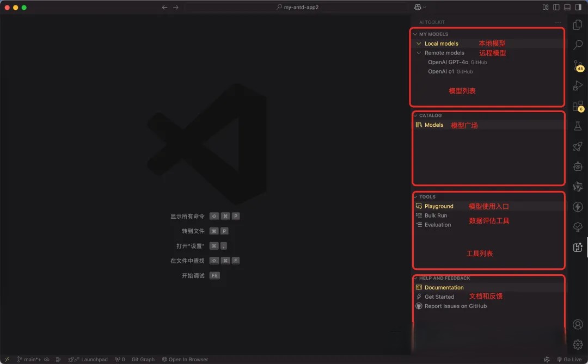Collapse the MY MODELS section
The width and height of the screenshot is (588, 364).
415,34
